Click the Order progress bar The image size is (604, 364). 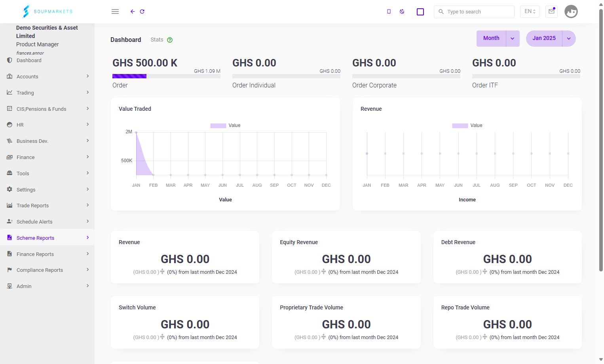coord(166,76)
